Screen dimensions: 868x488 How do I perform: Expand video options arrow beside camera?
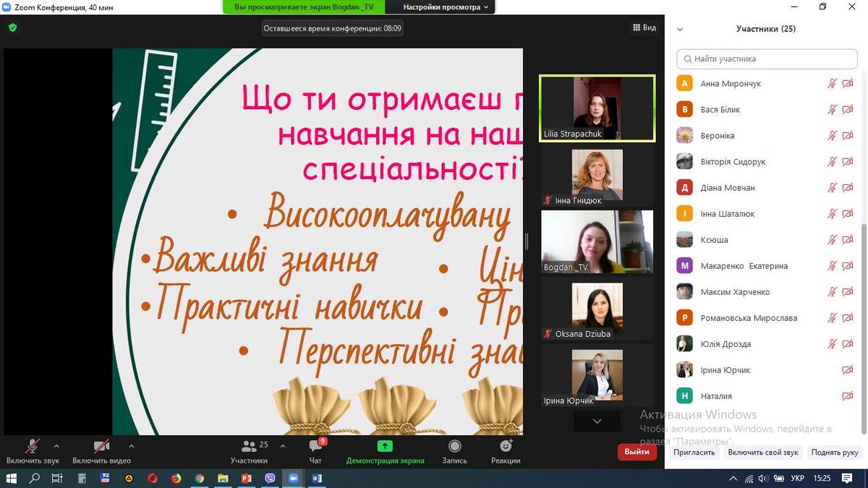(131, 446)
